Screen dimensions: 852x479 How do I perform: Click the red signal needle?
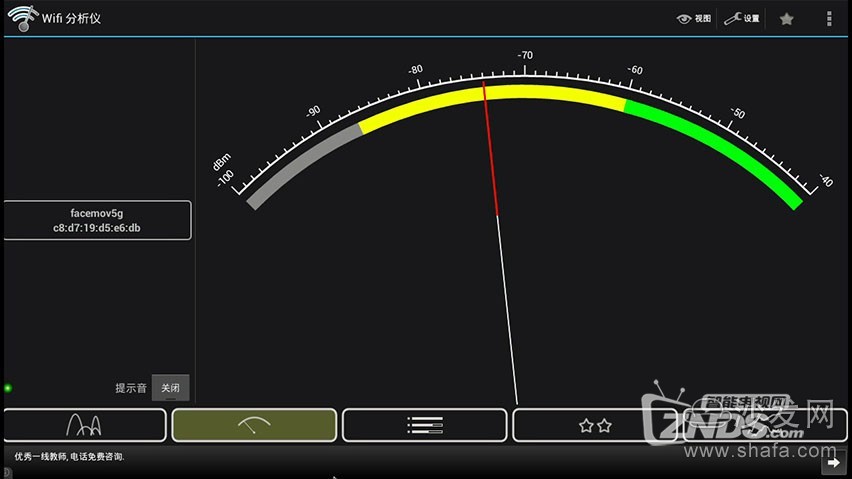[x=491, y=148]
